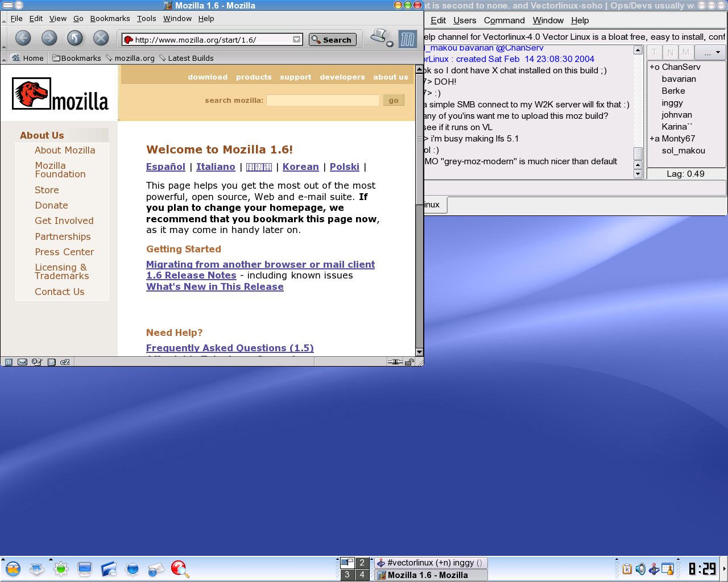Open the Donate link in the sidebar
The width and height of the screenshot is (728, 582).
(x=51, y=205)
